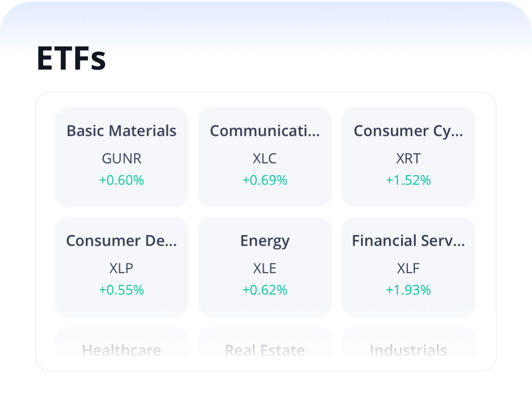Click the +0.69% change value
Viewport: 532px width, 408px height.
(x=264, y=180)
